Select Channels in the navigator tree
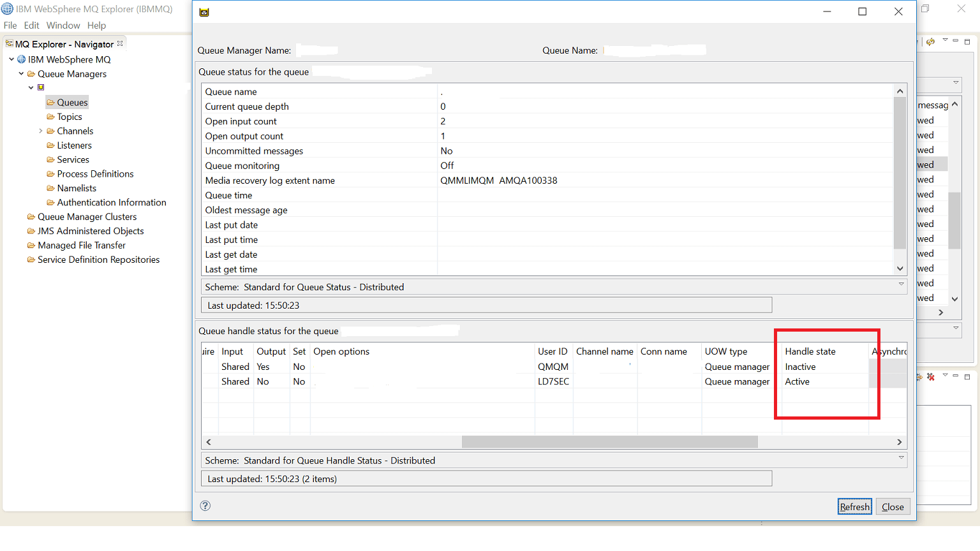 (75, 131)
